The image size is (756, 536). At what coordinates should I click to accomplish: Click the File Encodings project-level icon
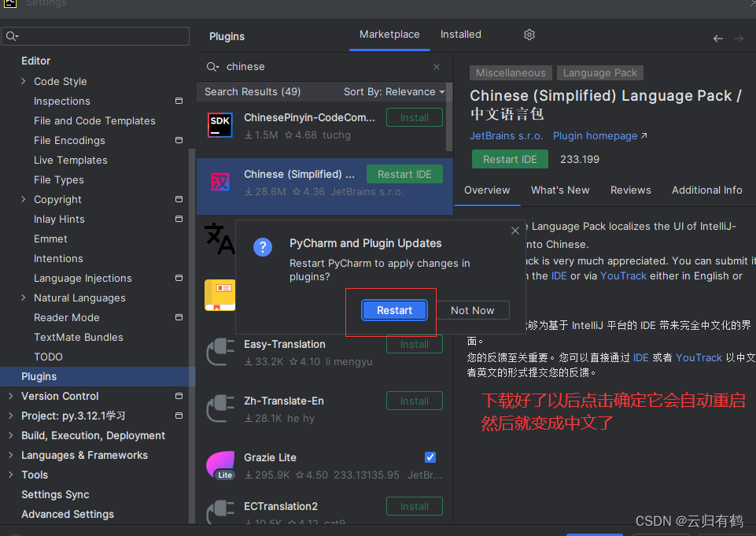179,140
